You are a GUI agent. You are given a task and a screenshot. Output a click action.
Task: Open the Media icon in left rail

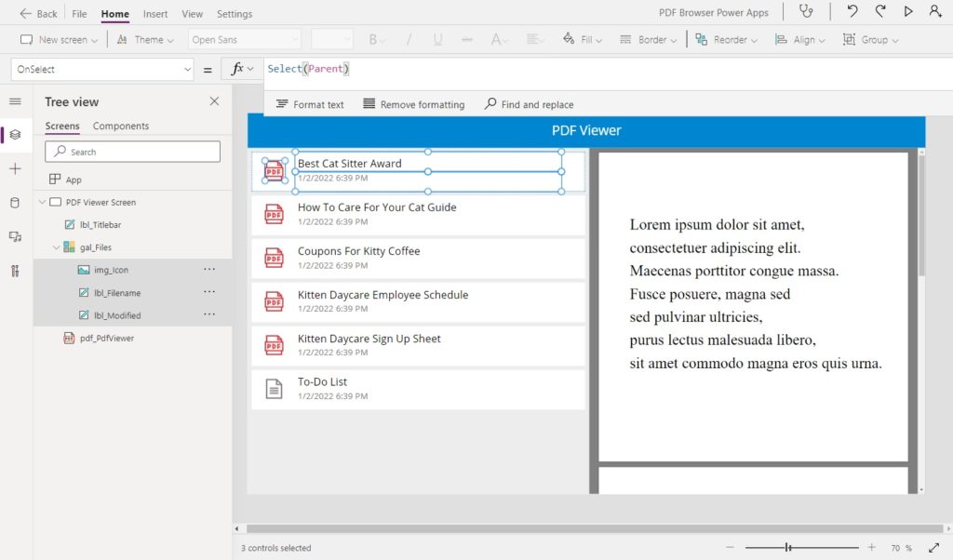click(x=15, y=237)
